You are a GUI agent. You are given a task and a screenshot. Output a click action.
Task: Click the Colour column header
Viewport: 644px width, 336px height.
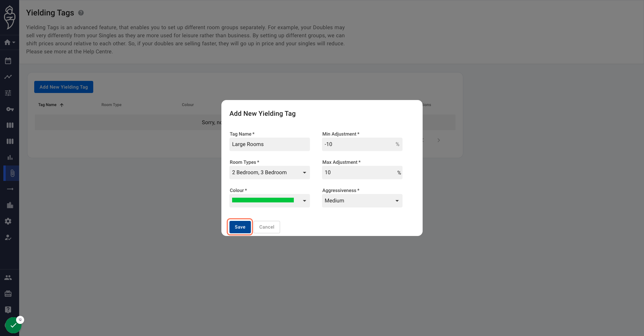(x=188, y=105)
